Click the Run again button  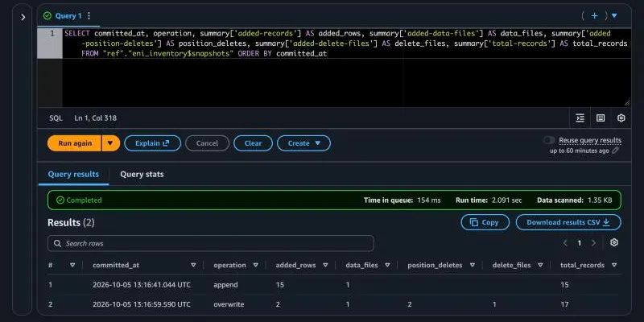coord(74,143)
